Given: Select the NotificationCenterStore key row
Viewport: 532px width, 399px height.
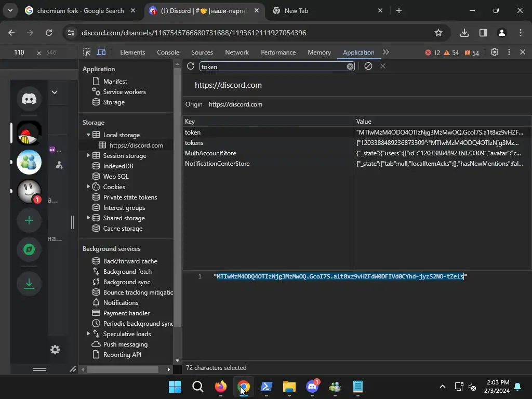Looking at the screenshot, I should tap(357, 164).
